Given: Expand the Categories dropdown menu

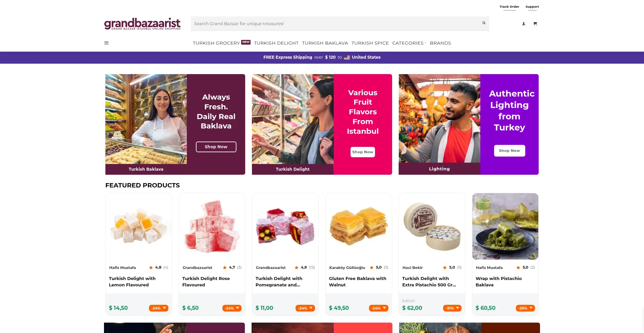Looking at the screenshot, I should coord(409,43).
